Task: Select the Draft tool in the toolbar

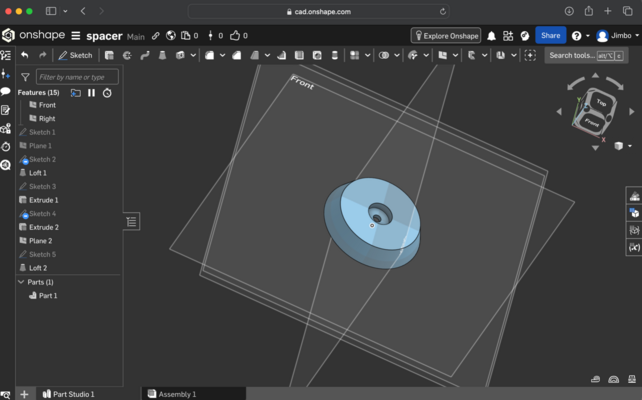Action: click(x=255, y=55)
